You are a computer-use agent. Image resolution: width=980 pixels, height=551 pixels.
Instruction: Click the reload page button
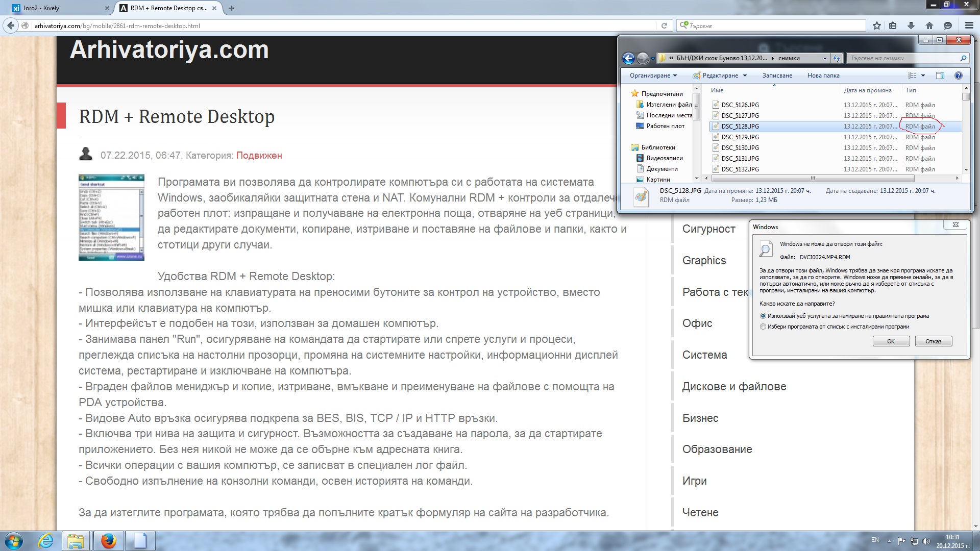[664, 26]
